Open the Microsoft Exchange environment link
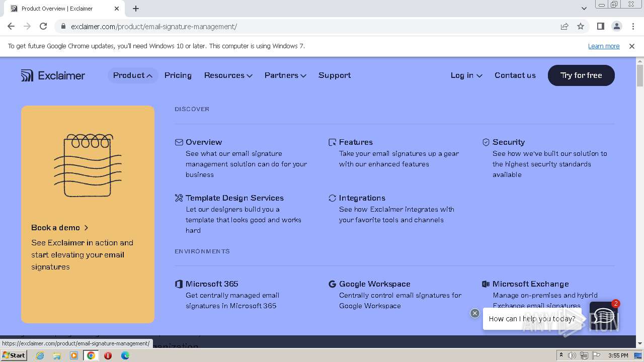The height and width of the screenshot is (362, 644). click(531, 284)
